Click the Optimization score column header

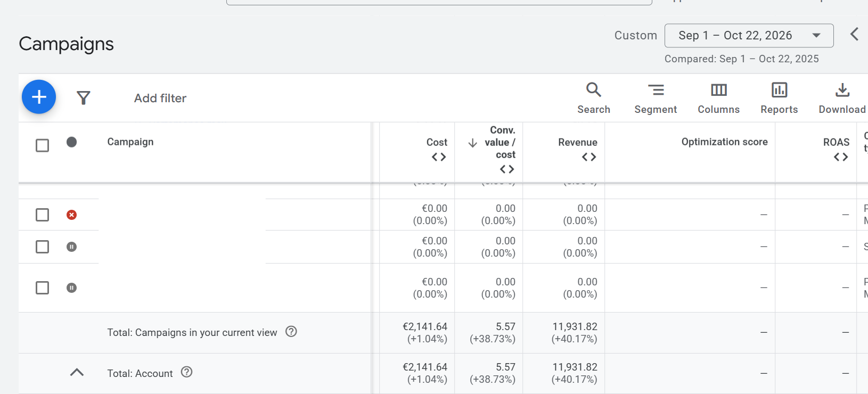coord(724,142)
